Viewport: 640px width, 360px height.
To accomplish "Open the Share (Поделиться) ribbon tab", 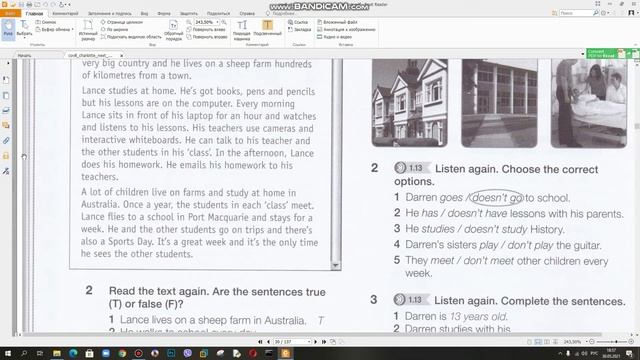I will (218, 13).
